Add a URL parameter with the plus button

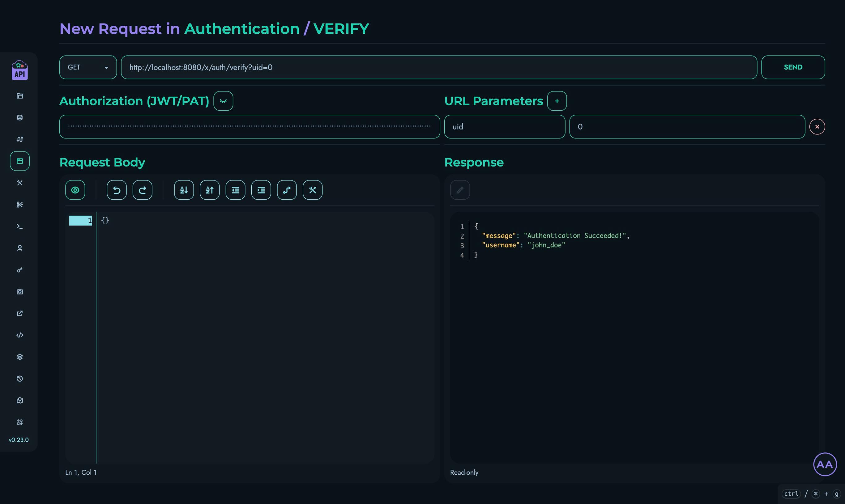coord(557,101)
